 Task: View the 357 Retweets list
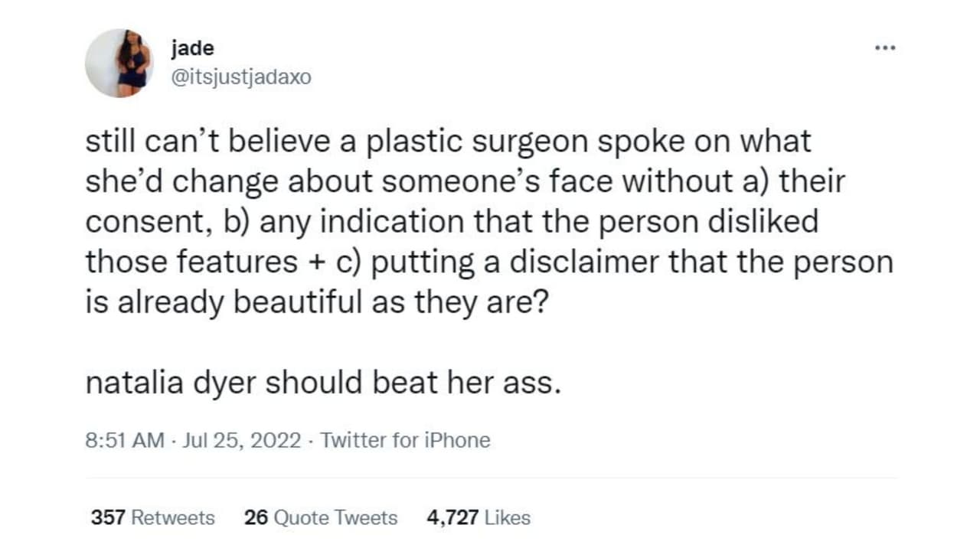[152, 518]
